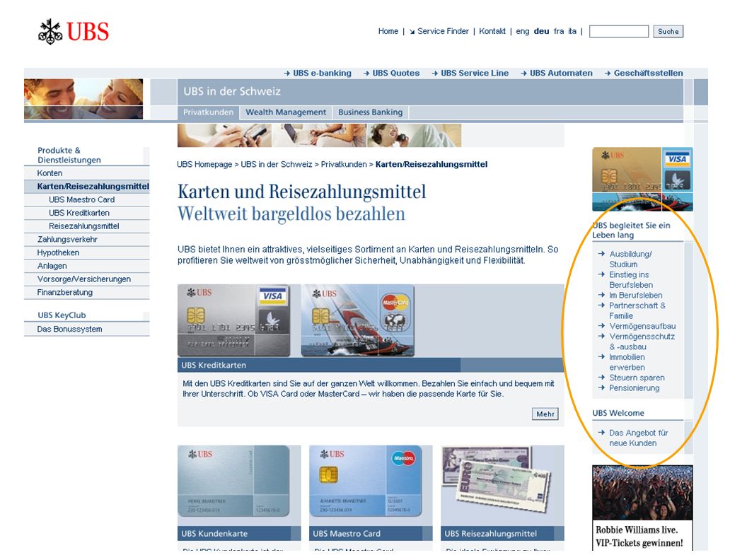Open UBS Automaten link
Image resolution: width=747 pixels, height=560 pixels.
[x=561, y=74]
